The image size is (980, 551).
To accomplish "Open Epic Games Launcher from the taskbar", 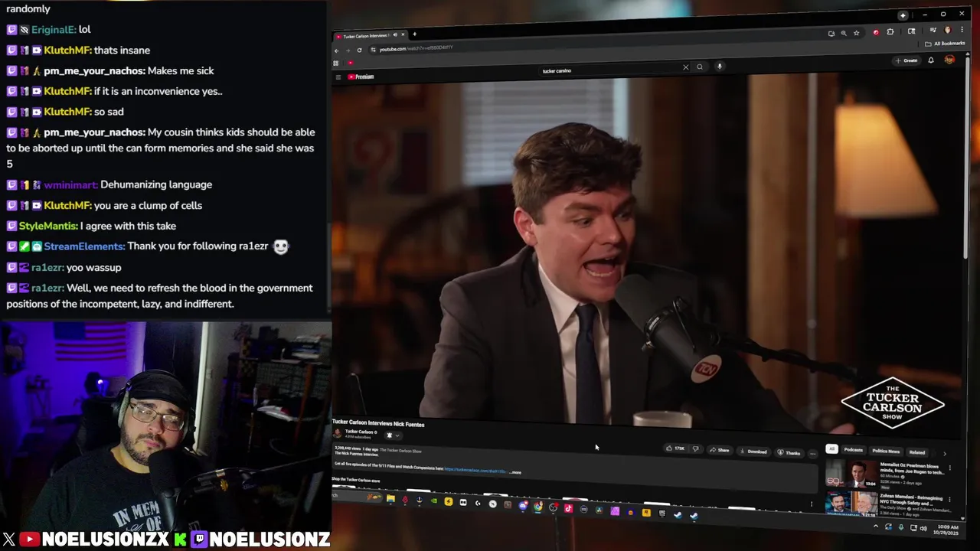I will (x=662, y=513).
